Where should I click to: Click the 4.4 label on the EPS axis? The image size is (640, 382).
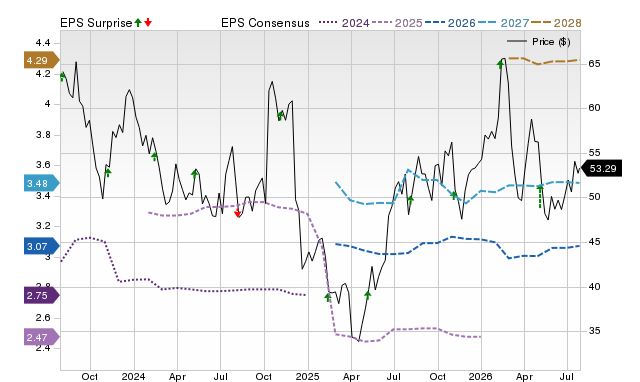pos(43,43)
